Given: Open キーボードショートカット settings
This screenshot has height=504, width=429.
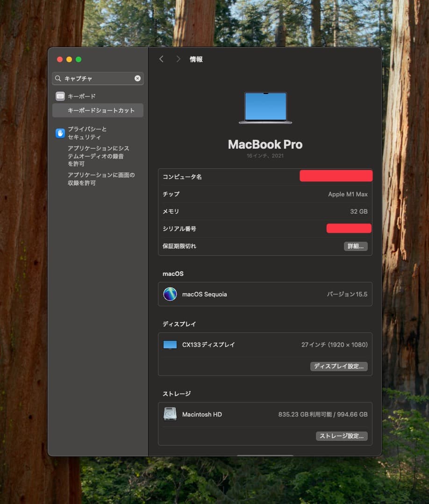Looking at the screenshot, I should pos(97,110).
